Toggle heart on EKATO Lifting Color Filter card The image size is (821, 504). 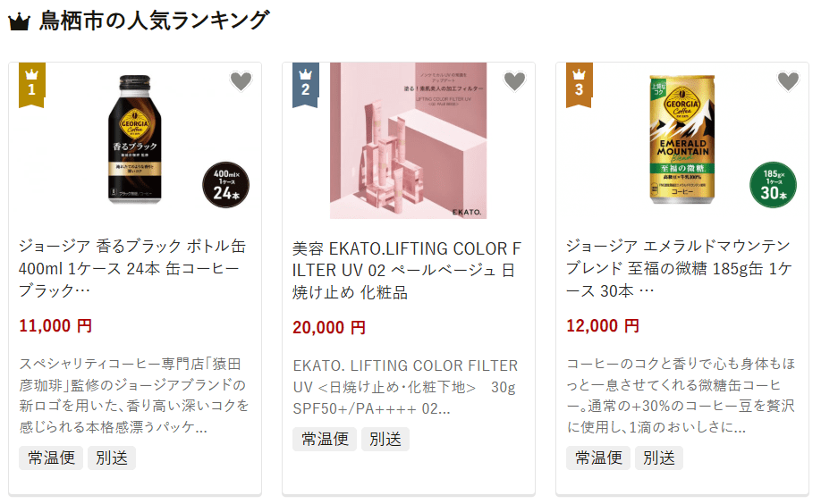pos(514,81)
